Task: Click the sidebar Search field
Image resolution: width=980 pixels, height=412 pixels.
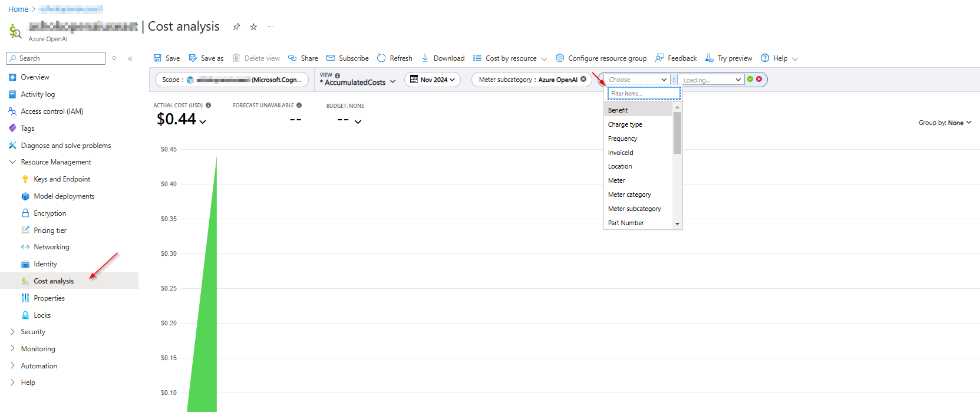Action: pos(56,58)
